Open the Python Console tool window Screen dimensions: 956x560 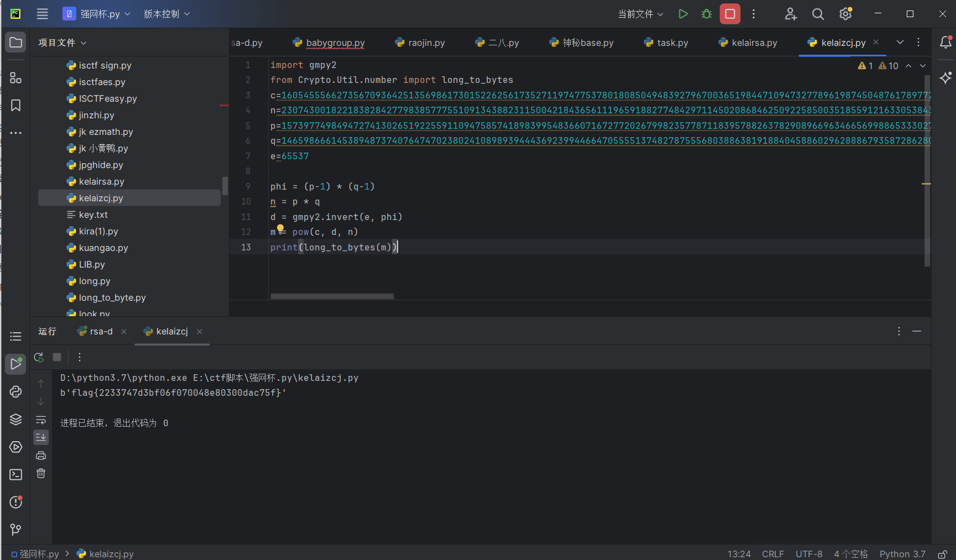(x=15, y=391)
